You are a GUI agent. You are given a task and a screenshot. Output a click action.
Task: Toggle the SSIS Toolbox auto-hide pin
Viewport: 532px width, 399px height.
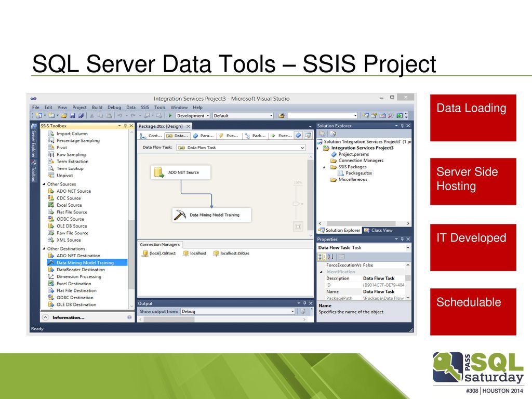[125, 126]
